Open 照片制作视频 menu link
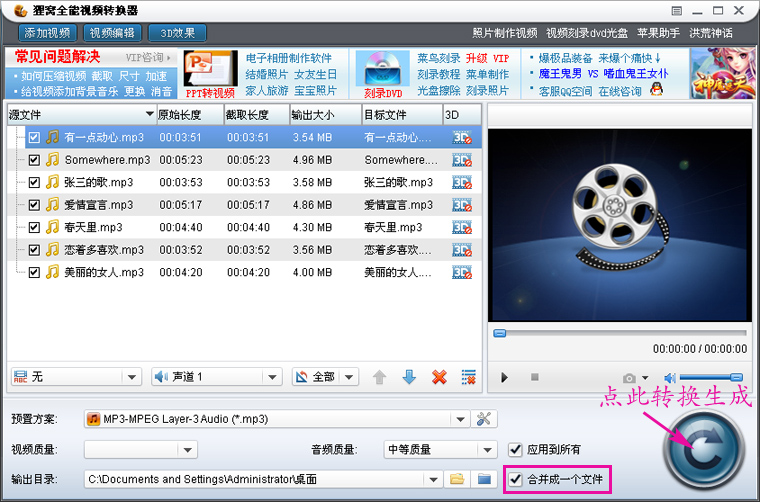The image size is (760, 502). click(505, 33)
